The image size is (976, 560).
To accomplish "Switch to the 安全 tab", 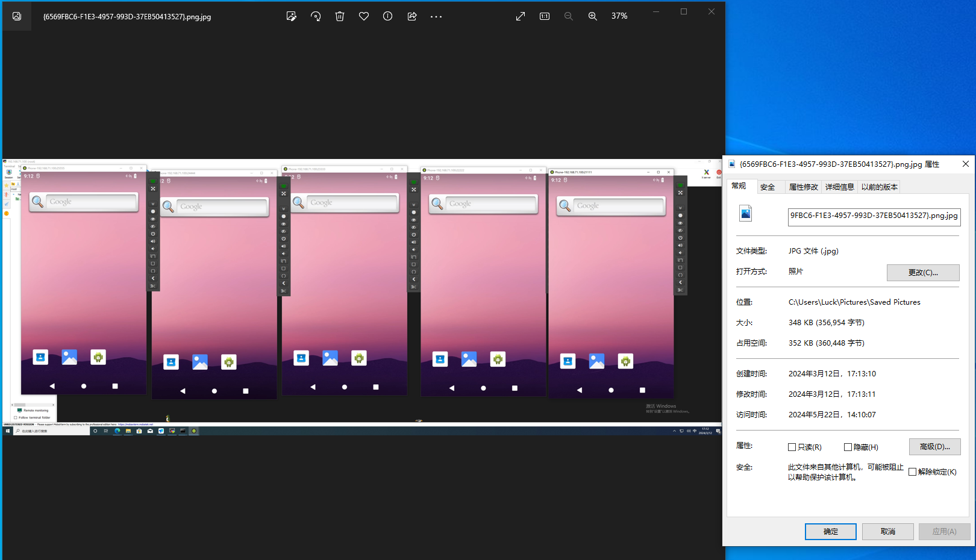I will point(768,187).
